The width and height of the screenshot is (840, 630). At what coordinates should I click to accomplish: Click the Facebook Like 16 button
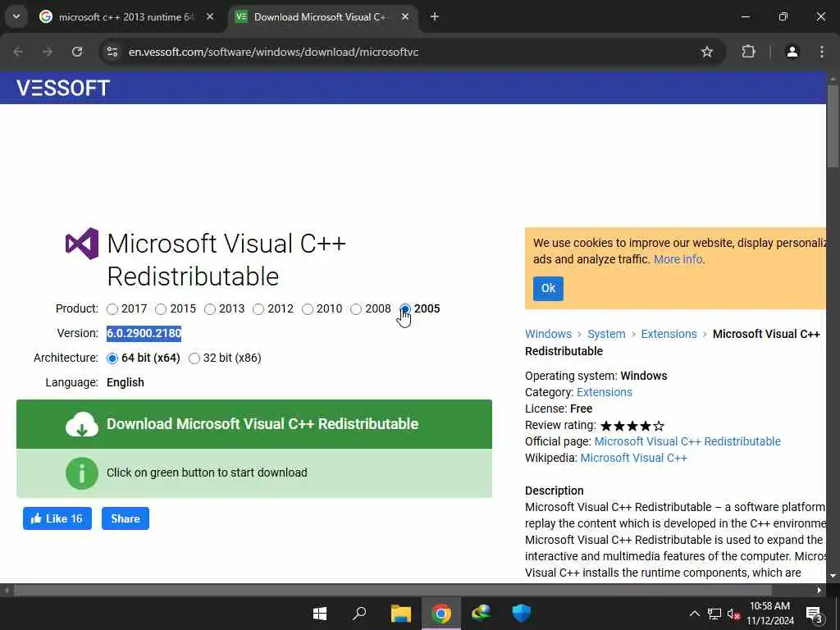pyautogui.click(x=57, y=518)
